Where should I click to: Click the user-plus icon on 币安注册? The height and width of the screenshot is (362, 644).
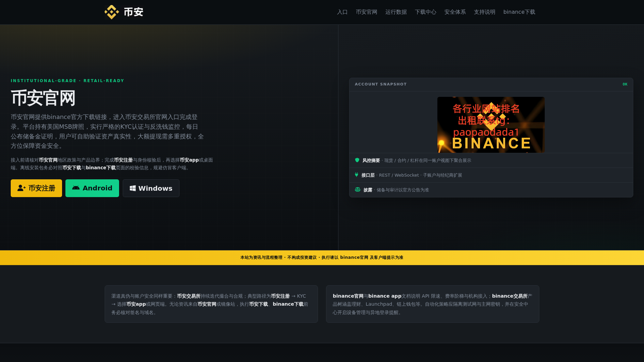pos(21,188)
